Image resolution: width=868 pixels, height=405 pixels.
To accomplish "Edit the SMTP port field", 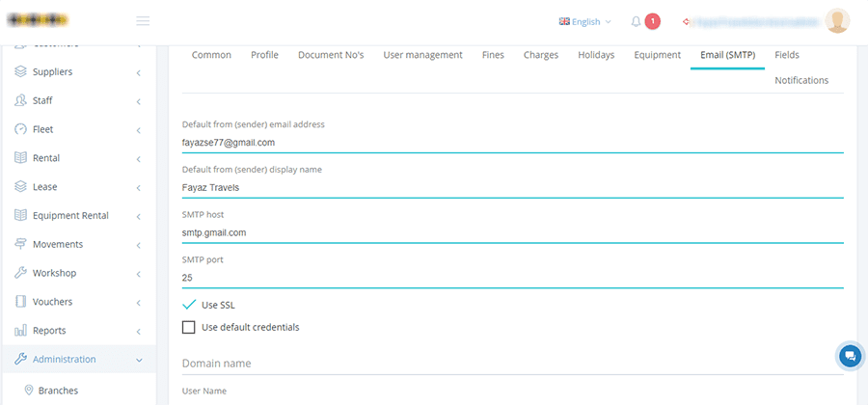I will coord(513,278).
